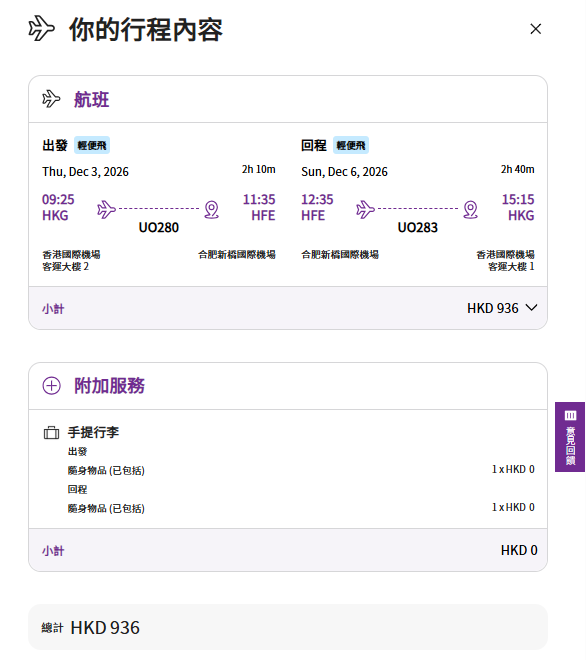The height and width of the screenshot is (660, 586).
Task: Select flight number UO283
Action: click(x=418, y=228)
